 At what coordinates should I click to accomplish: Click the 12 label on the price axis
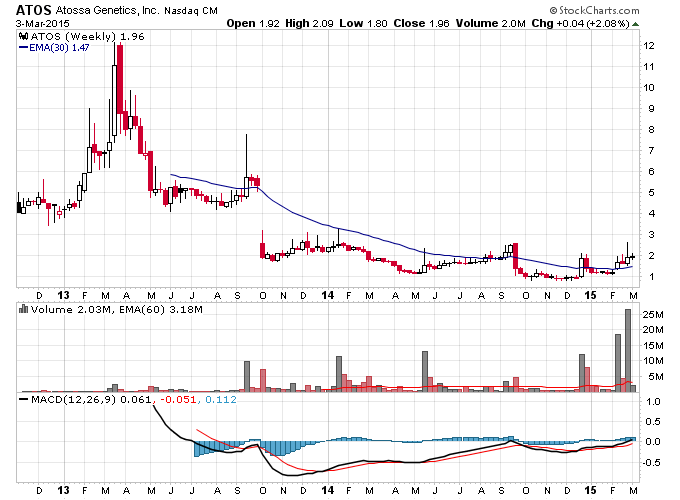pyautogui.click(x=649, y=46)
